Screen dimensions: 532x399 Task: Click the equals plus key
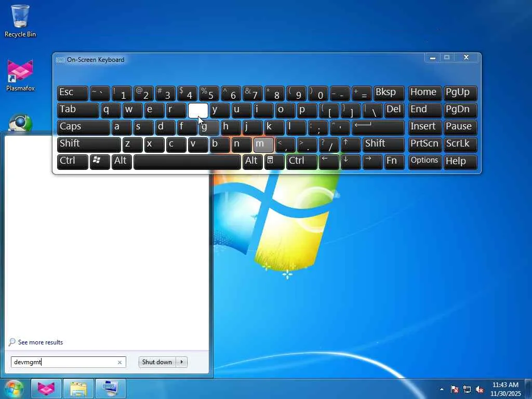tap(362, 94)
